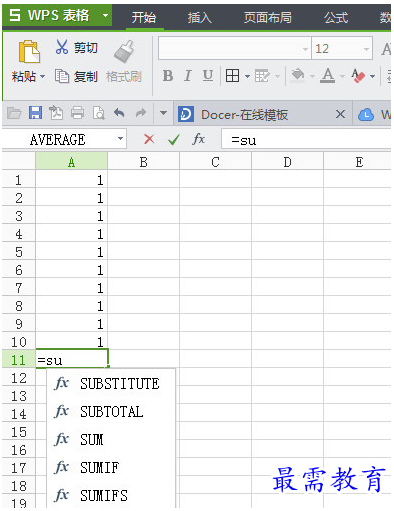Toggle Bold formatting
Screen dimensions: 394x511
168,76
